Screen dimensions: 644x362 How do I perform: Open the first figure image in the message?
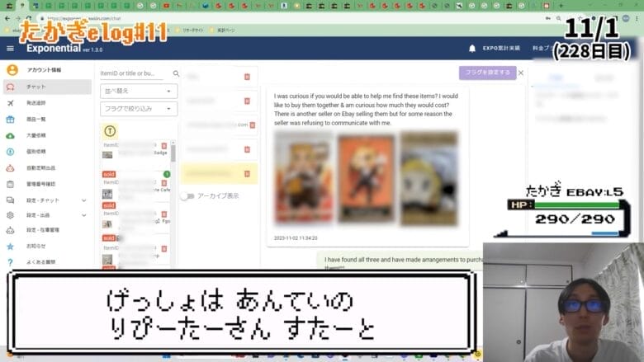pyautogui.click(x=304, y=179)
